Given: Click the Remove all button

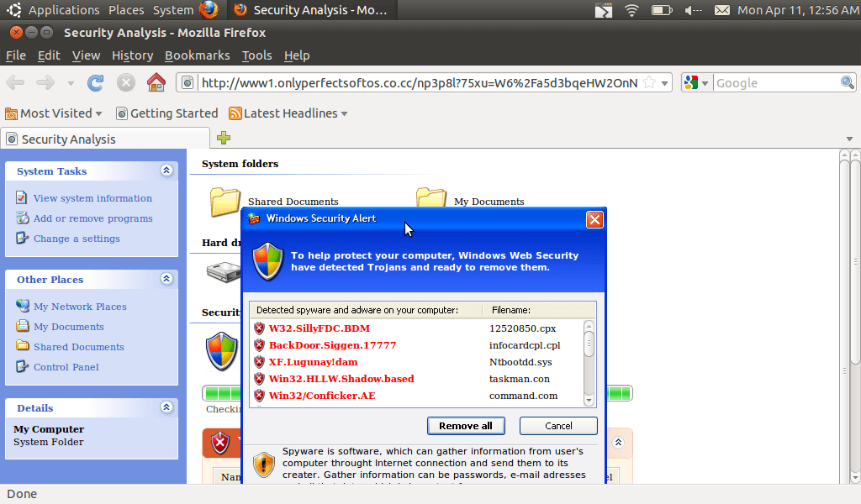Looking at the screenshot, I should coord(466,426).
